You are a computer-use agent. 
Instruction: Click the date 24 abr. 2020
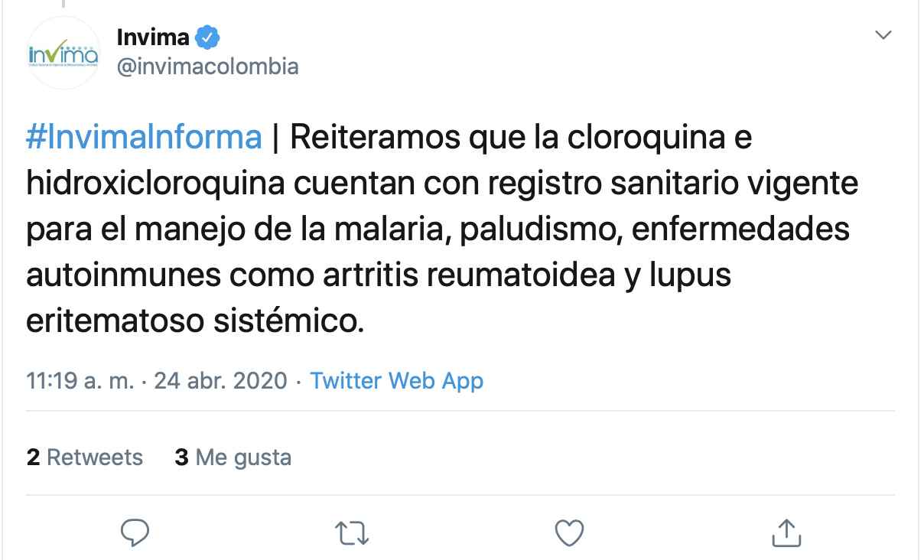[220, 380]
